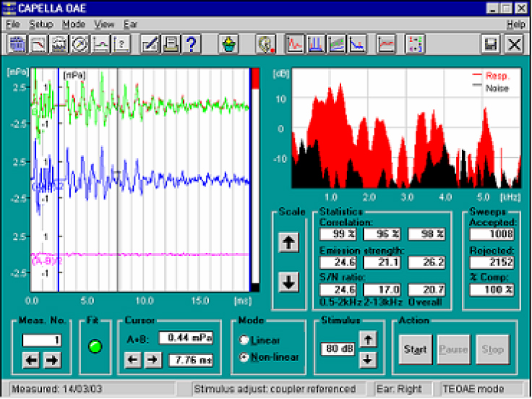The height and width of the screenshot is (399, 532).
Task: Click the green basket toolbar icon
Action: coord(228,44)
